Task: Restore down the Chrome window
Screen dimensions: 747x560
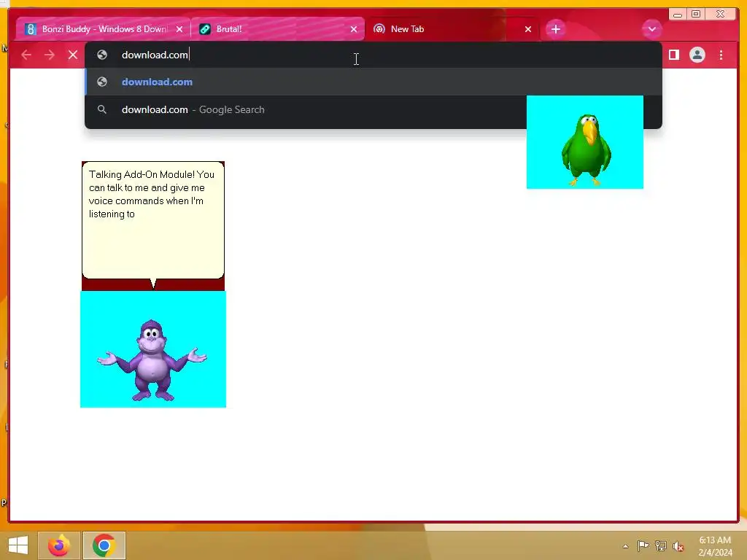Action: pos(696,15)
